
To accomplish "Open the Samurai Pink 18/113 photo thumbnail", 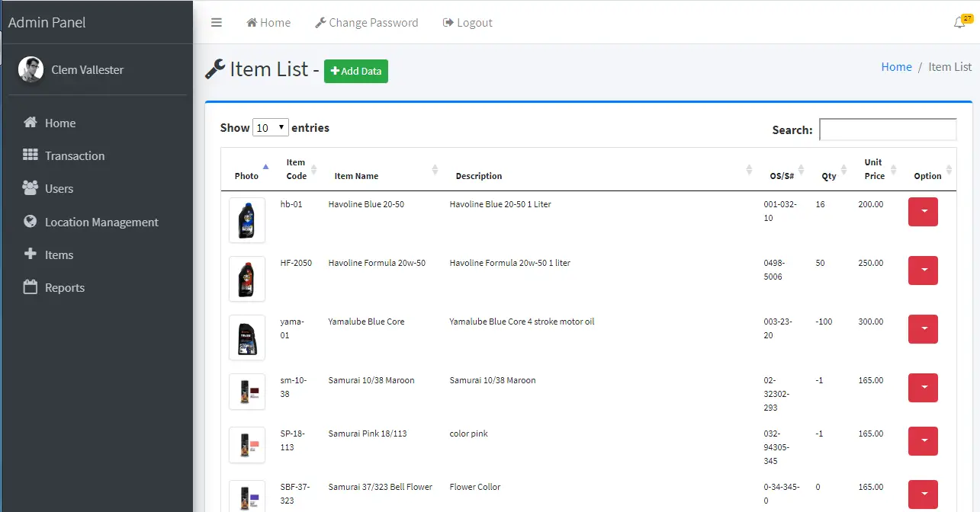I will pyautogui.click(x=247, y=445).
